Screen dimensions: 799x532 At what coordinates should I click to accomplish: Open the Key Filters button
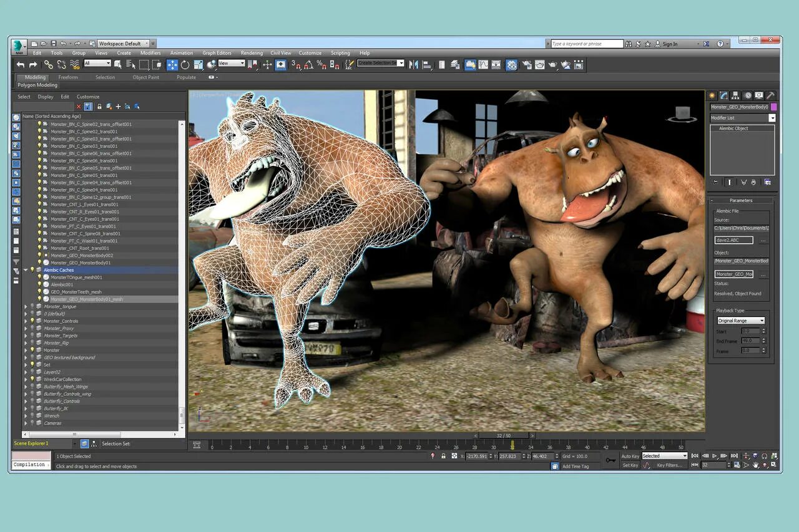669,465
